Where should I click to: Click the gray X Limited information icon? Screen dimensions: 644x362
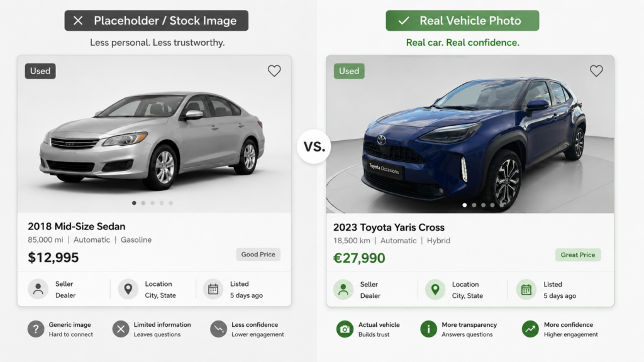point(121,329)
